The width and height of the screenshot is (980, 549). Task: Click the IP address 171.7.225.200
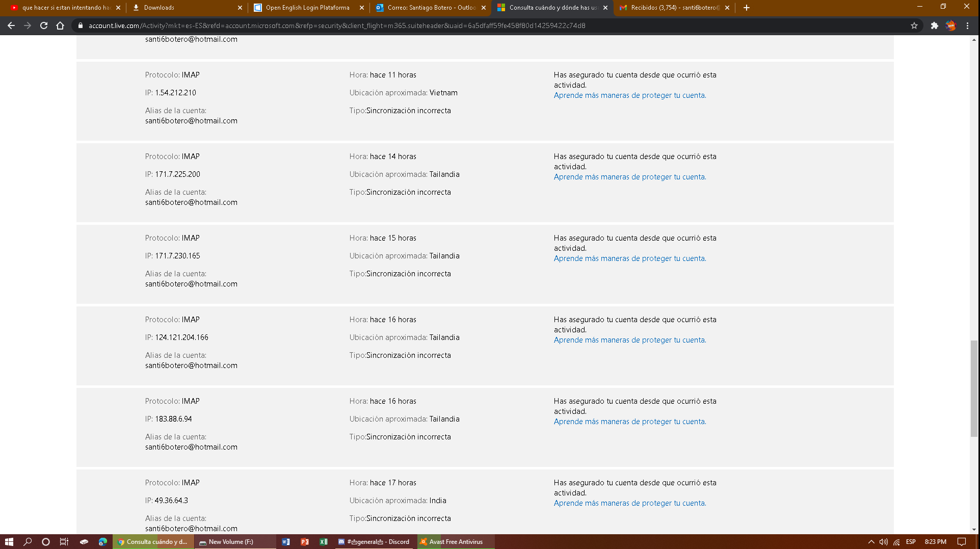[x=177, y=174]
